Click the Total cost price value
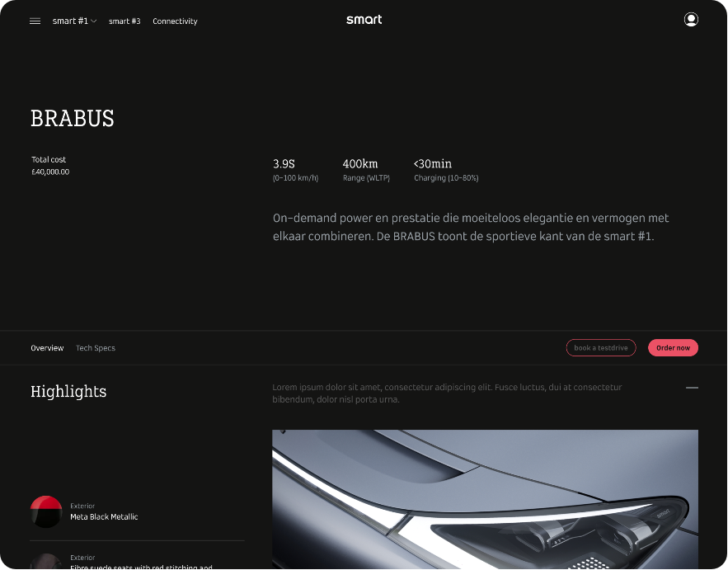The height and width of the screenshot is (570, 728). point(50,172)
